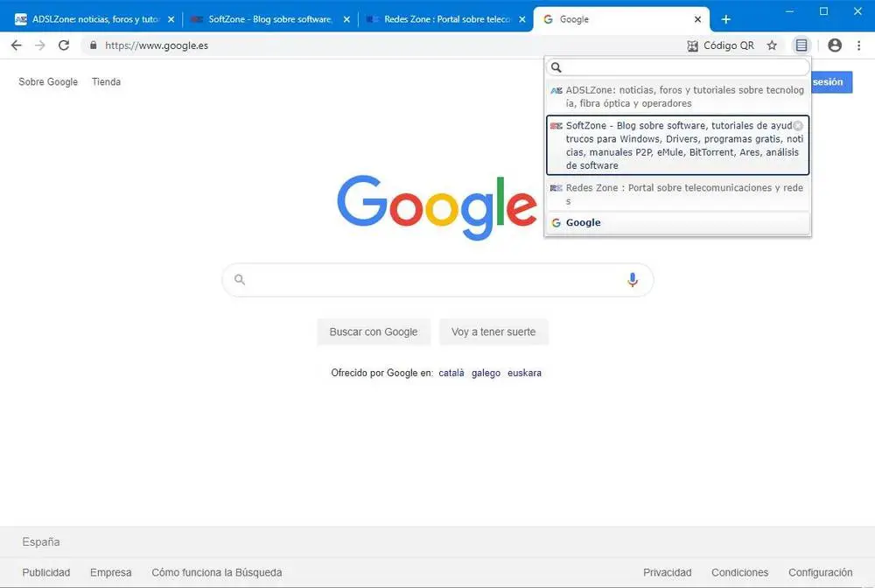Open Chrome's three-dot menu
This screenshot has height=588, width=875.
(x=859, y=45)
